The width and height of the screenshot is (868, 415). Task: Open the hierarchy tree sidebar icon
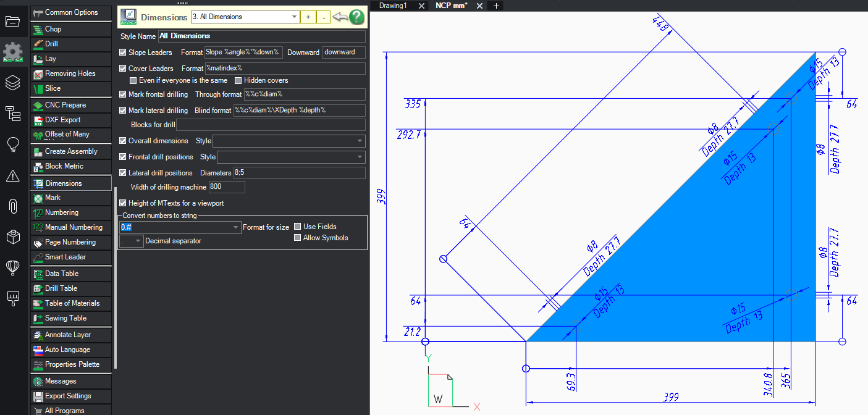pyautogui.click(x=12, y=114)
